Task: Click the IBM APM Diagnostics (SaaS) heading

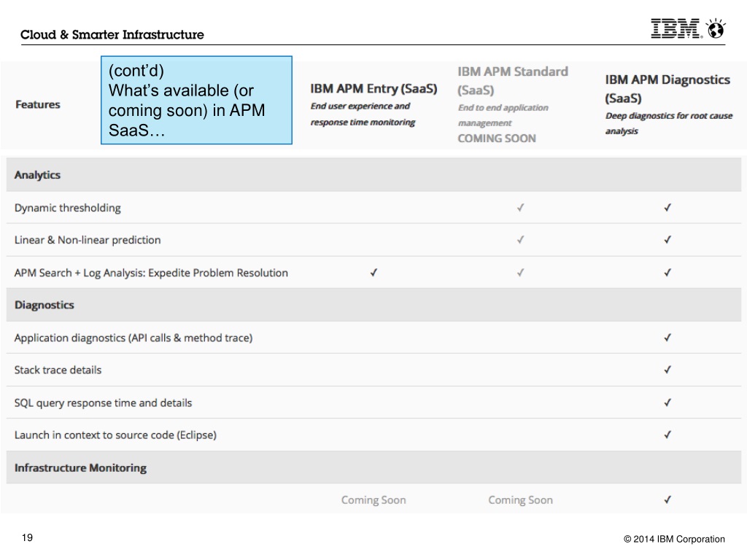Action: (x=667, y=88)
